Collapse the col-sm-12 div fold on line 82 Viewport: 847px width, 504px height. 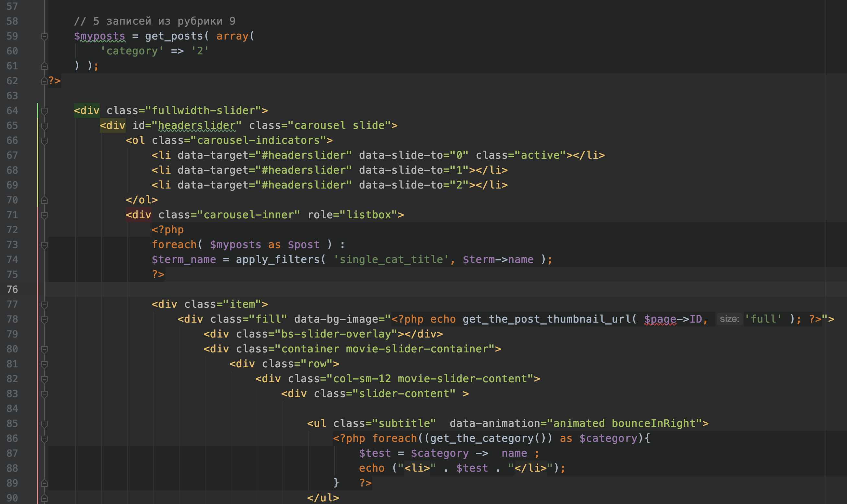pyautogui.click(x=44, y=379)
